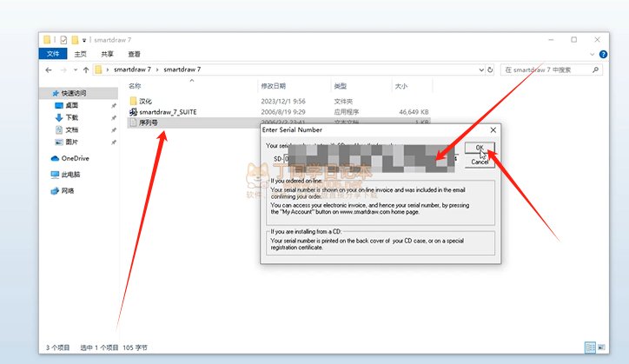Open recent locations dropdown arrow
629x364 pixels.
76,69
